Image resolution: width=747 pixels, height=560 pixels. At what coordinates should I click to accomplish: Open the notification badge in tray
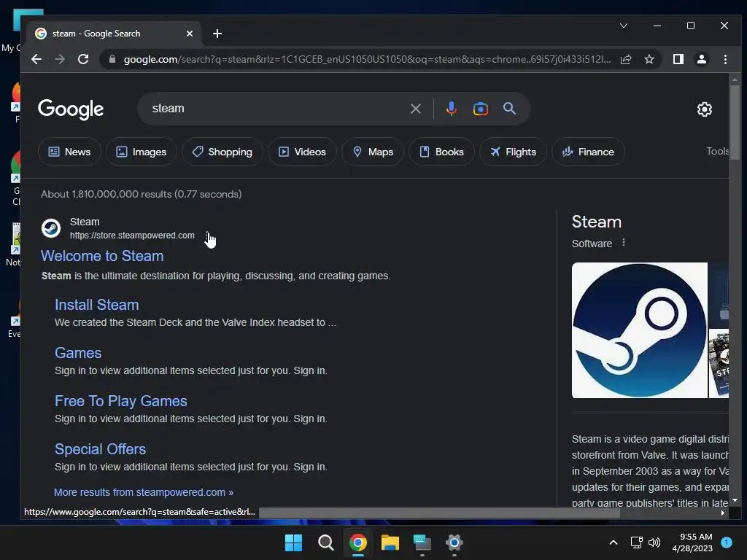726,542
